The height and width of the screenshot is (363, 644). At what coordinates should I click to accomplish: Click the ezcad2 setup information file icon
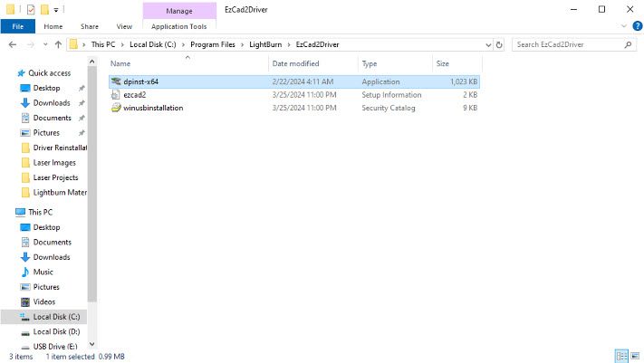116,94
